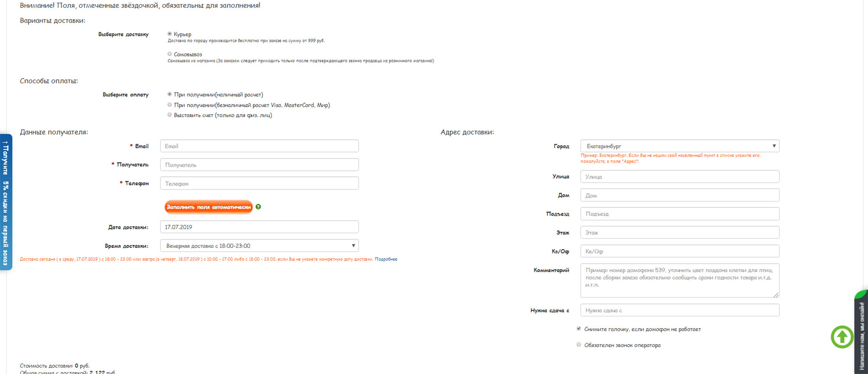Choose cashless payment on receipt option
Screen dimensions: 868x374
tap(170, 105)
